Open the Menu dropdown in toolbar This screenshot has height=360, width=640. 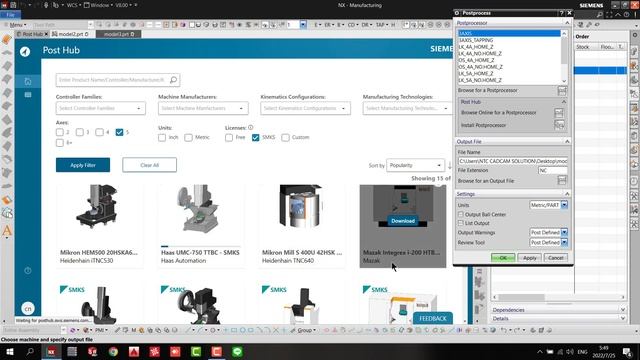(x=16, y=25)
